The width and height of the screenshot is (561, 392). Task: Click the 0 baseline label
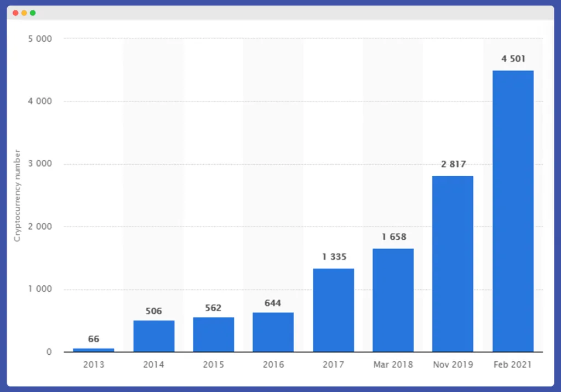coord(50,351)
